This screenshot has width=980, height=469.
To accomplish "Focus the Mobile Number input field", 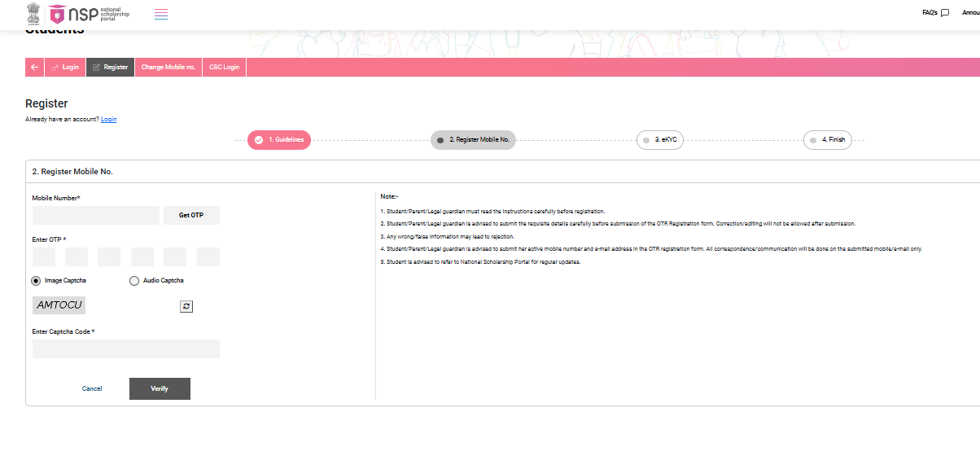I will pos(96,215).
